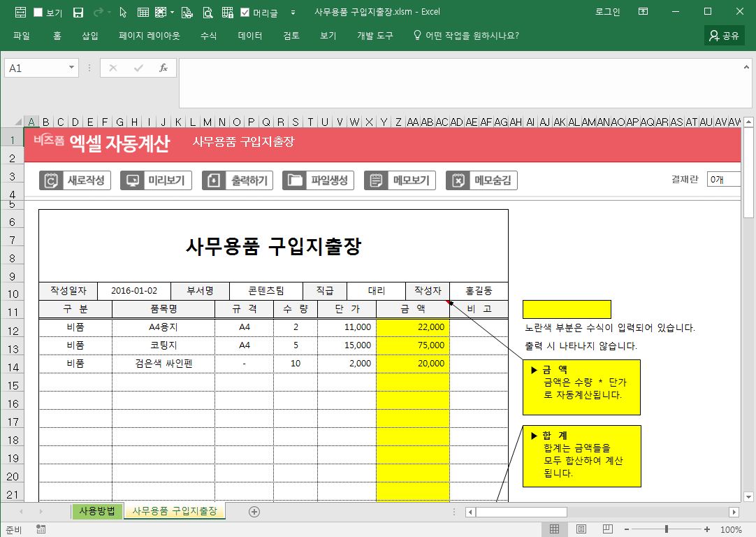The image size is (756, 537).
Task: Click the 검은색 싸인펜 item cell
Action: tap(163, 364)
